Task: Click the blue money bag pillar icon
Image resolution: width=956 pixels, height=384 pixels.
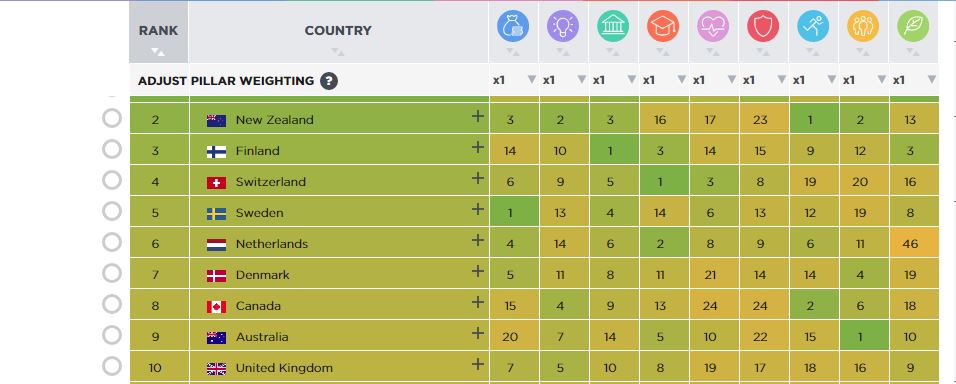Action: tap(513, 26)
